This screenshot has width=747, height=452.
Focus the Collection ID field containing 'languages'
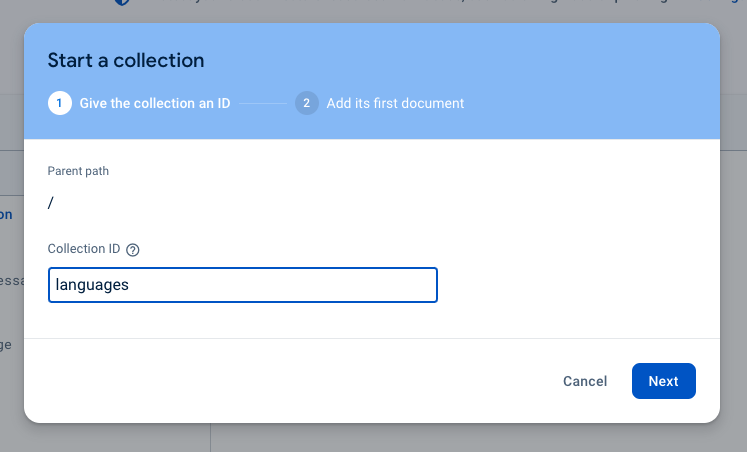tap(242, 285)
